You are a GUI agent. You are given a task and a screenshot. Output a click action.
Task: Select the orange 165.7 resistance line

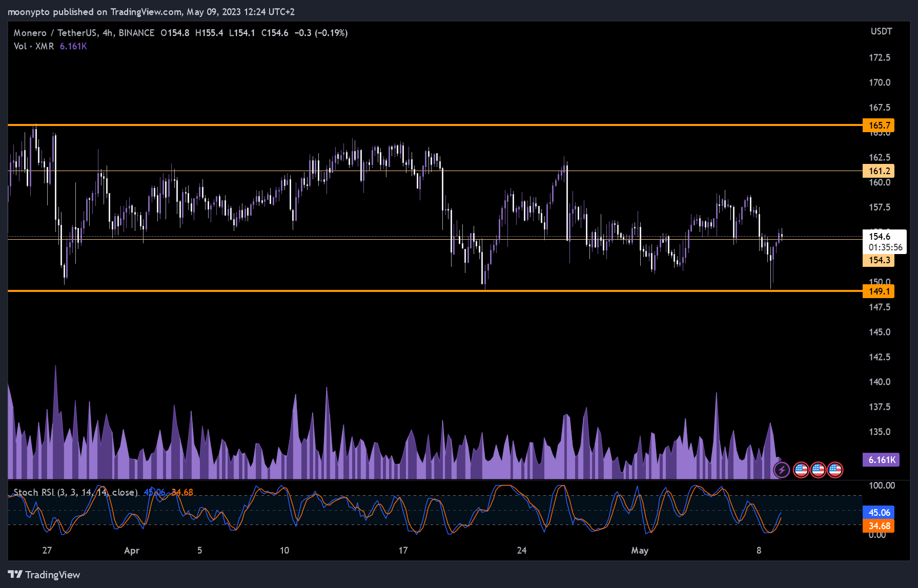pos(435,125)
